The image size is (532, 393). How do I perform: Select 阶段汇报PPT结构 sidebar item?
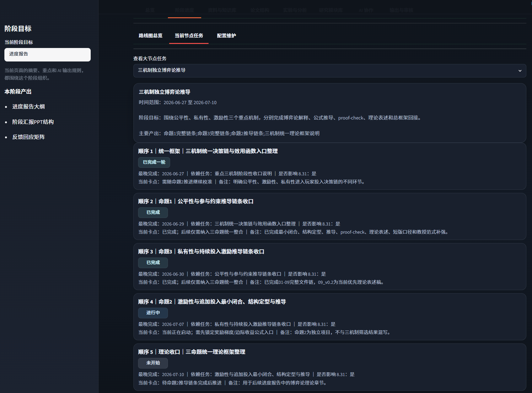[33, 122]
